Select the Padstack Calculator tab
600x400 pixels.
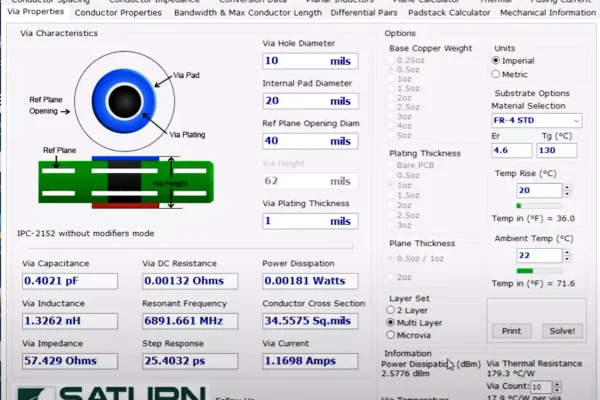click(449, 13)
